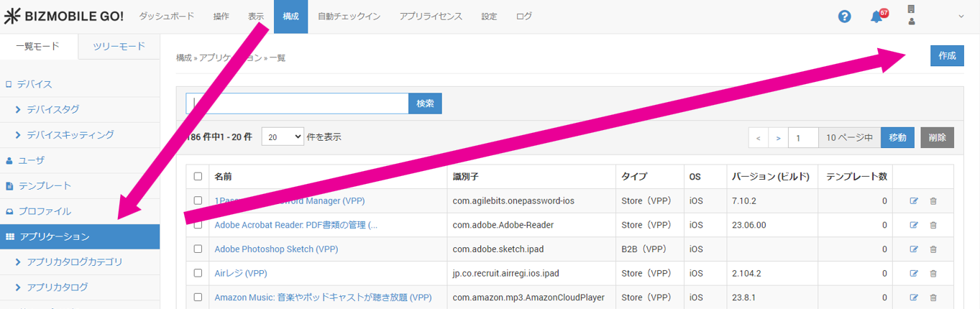The width and height of the screenshot is (980, 309).
Task: Click the edit icon for Adobe Acrobat Reader
Action: (914, 225)
